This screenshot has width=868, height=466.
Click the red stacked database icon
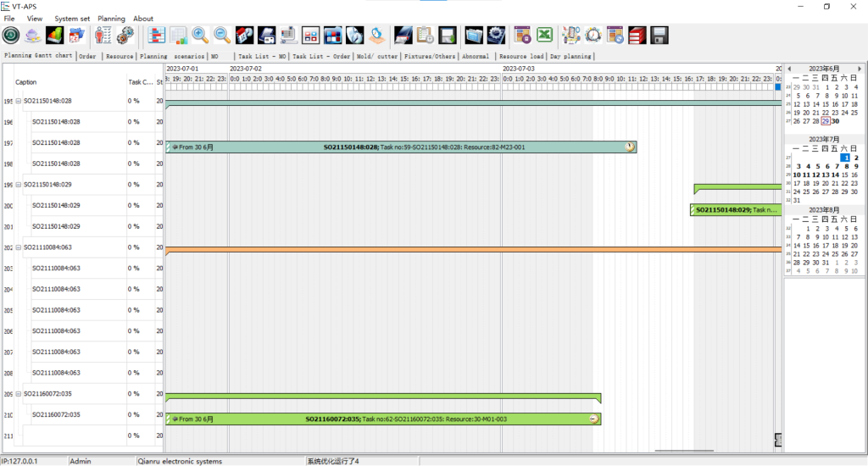point(637,35)
